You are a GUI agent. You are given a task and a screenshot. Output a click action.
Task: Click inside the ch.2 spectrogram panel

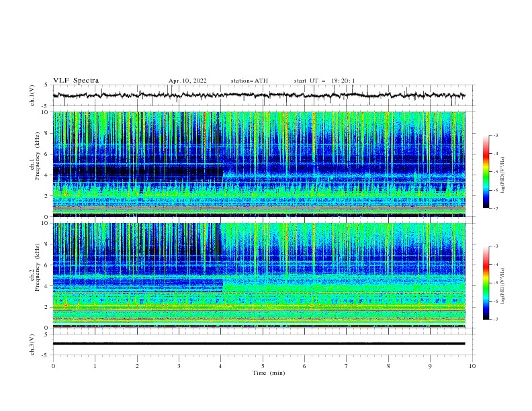(259, 275)
